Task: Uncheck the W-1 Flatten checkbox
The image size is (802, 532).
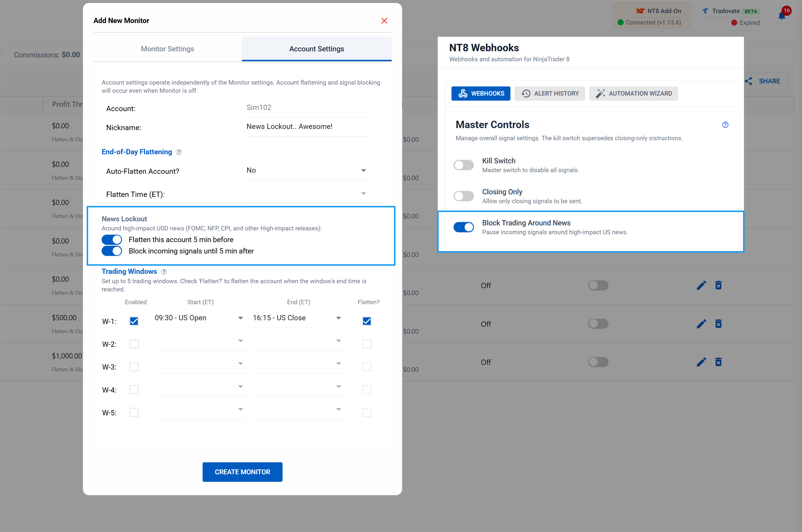Action: point(367,321)
